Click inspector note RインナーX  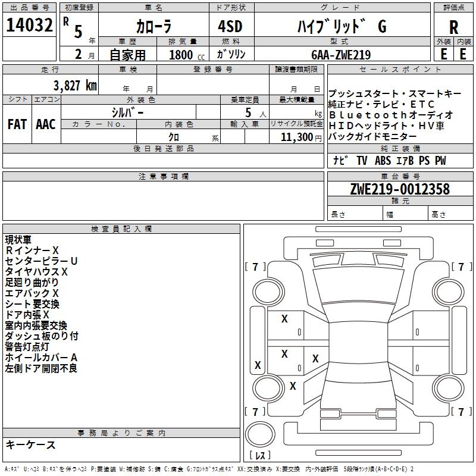point(32,250)
